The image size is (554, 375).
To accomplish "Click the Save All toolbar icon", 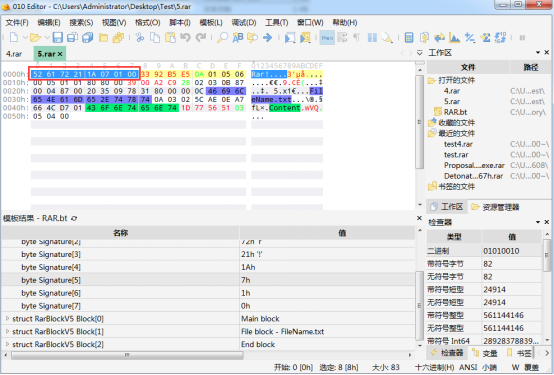I will (88, 37).
